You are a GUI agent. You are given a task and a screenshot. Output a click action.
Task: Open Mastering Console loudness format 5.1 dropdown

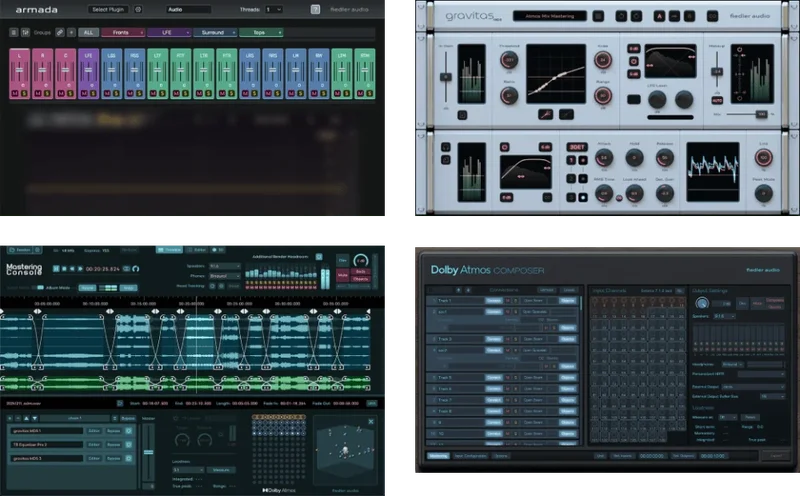pos(188,470)
